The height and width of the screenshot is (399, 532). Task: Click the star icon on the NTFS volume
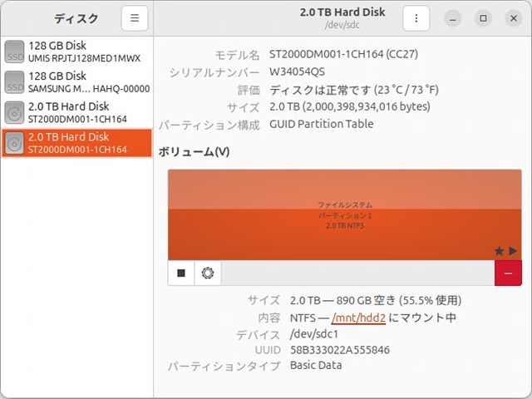pyautogui.click(x=499, y=250)
